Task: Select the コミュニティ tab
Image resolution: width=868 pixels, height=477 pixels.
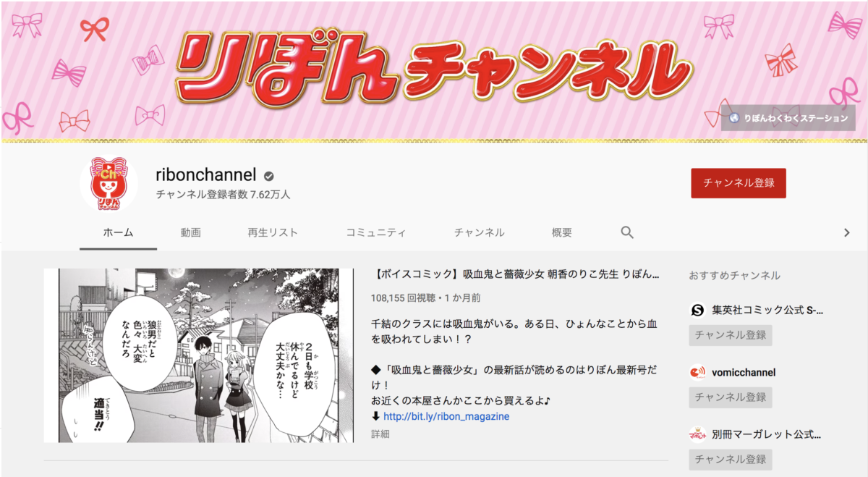Action: point(375,232)
